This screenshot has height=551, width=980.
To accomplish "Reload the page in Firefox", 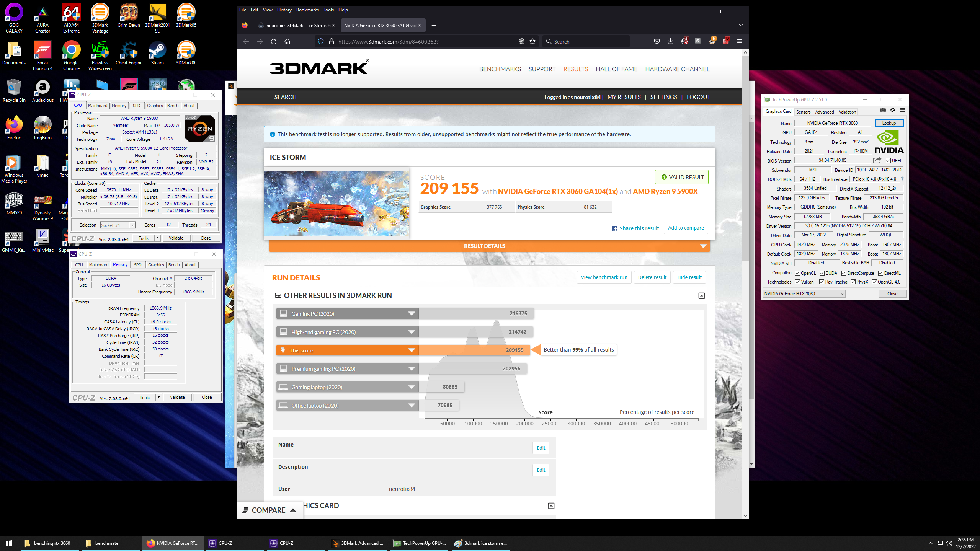I will [274, 42].
